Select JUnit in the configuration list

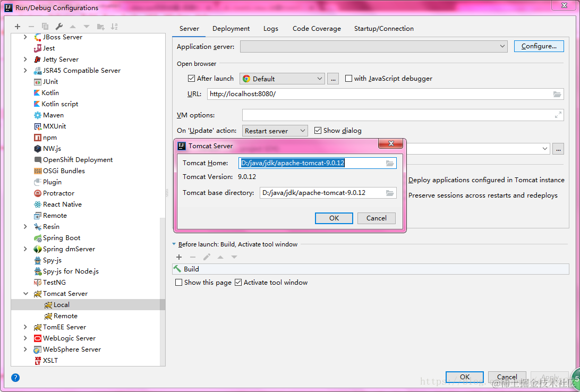point(50,81)
